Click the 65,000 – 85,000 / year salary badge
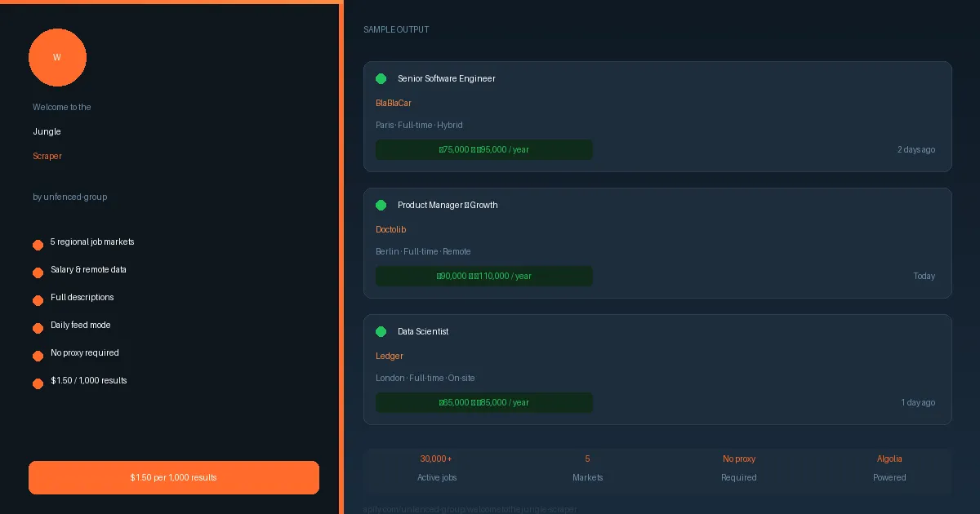Image resolution: width=980 pixels, height=514 pixels. (x=484, y=402)
